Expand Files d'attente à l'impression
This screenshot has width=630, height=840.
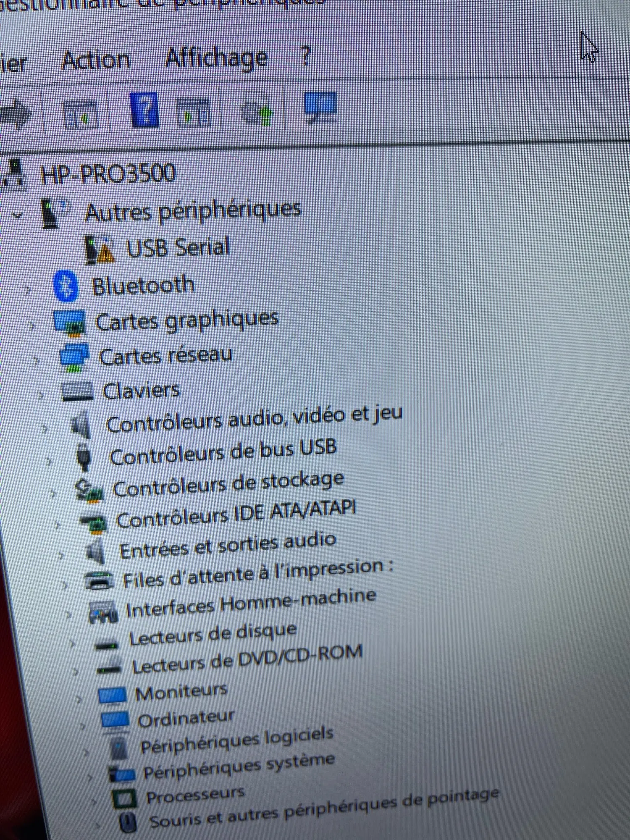[x=65, y=585]
